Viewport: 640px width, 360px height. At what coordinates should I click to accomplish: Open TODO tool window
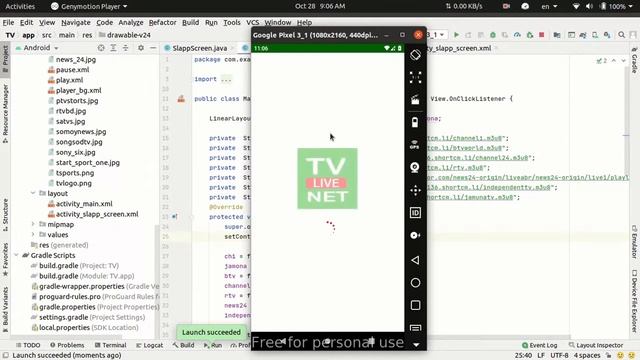click(28, 345)
